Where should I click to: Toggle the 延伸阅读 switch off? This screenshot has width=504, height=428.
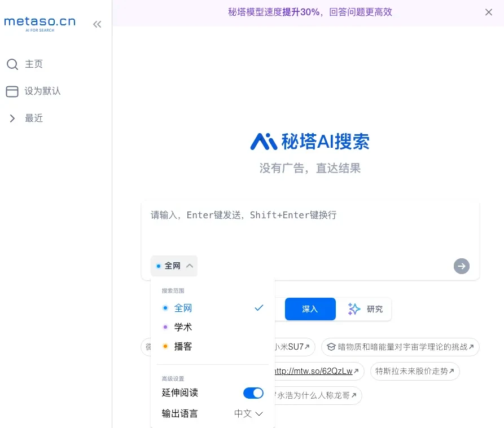click(253, 393)
